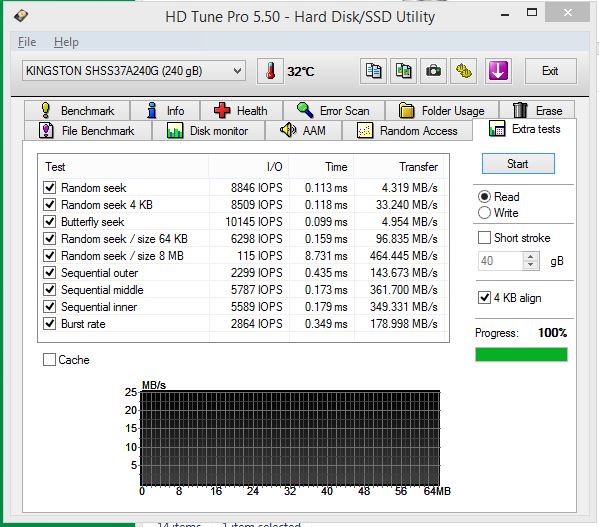The width and height of the screenshot is (599, 527).
Task: Open options gear icon
Action: [463, 71]
